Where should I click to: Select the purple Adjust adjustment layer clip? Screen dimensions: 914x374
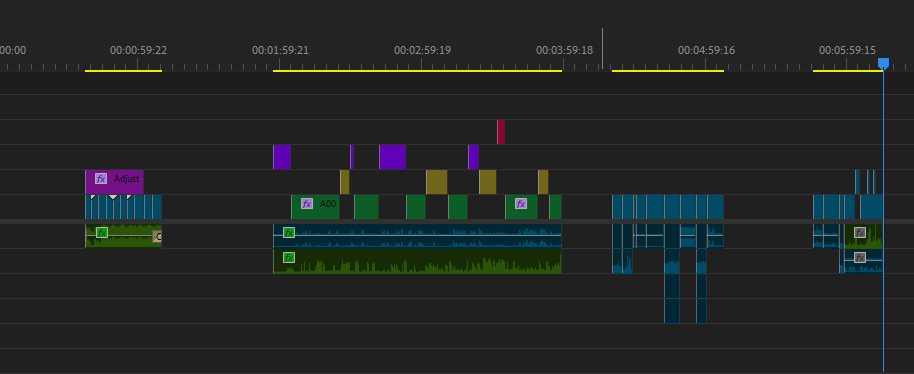coord(114,182)
